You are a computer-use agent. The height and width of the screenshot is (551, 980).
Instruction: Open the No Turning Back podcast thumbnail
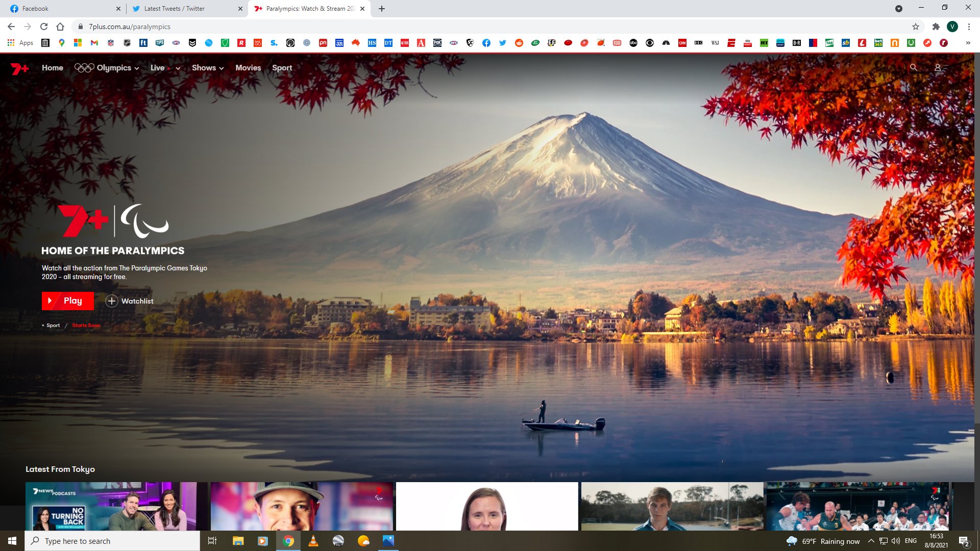click(x=116, y=506)
